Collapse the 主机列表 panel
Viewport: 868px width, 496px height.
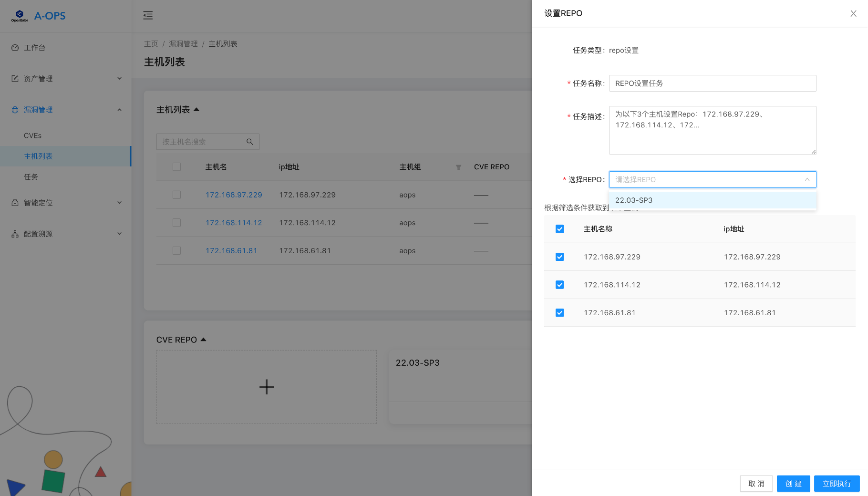pos(196,109)
